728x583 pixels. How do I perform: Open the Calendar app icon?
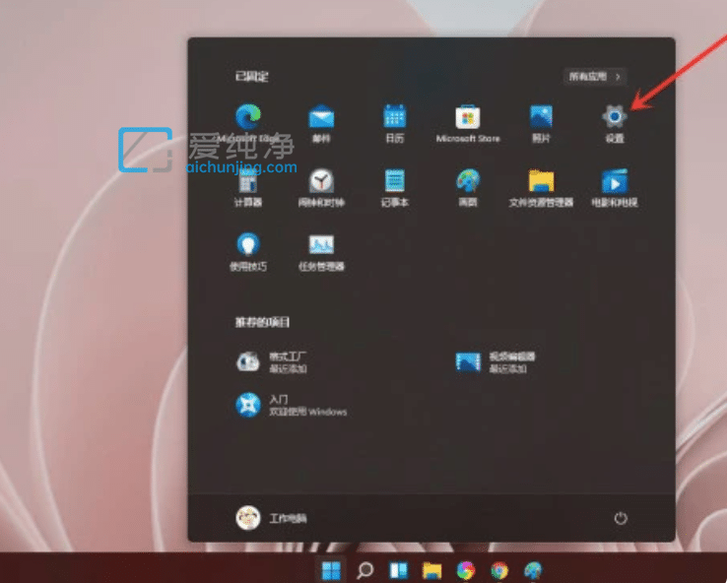click(395, 116)
